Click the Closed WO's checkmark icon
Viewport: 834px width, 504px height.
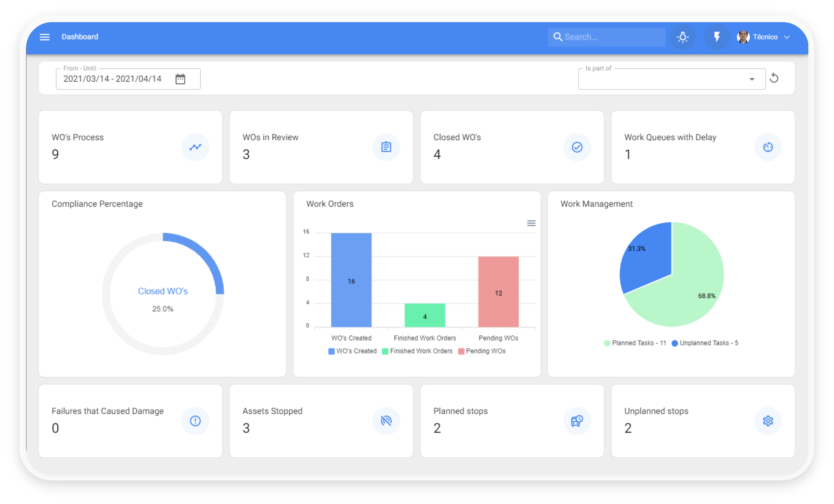(577, 147)
